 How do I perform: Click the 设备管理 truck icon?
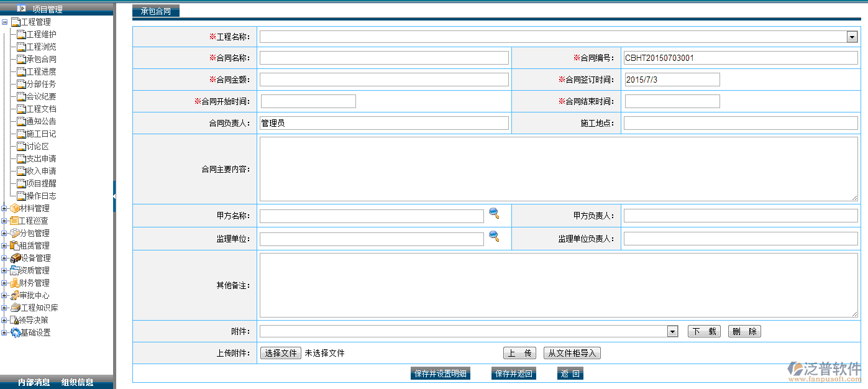[16, 258]
